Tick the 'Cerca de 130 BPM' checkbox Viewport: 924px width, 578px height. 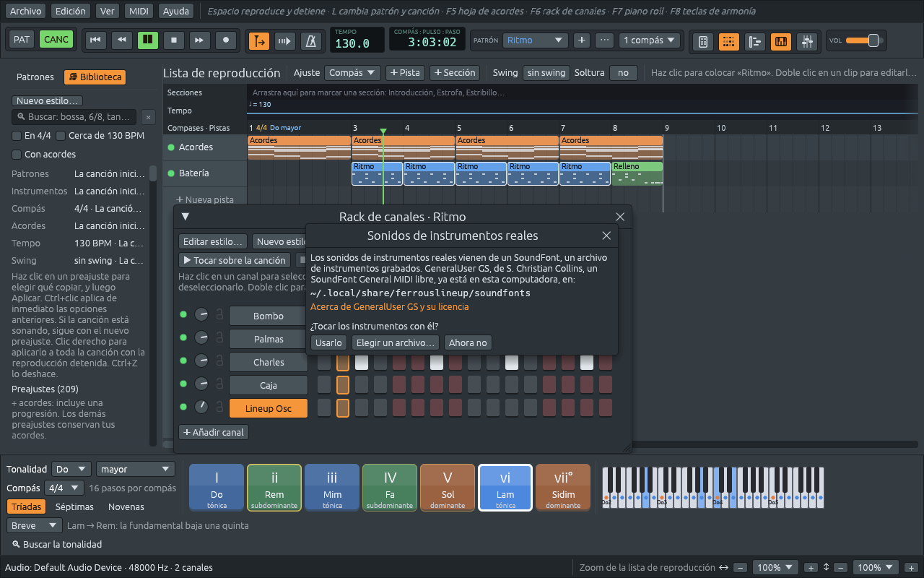61,135
